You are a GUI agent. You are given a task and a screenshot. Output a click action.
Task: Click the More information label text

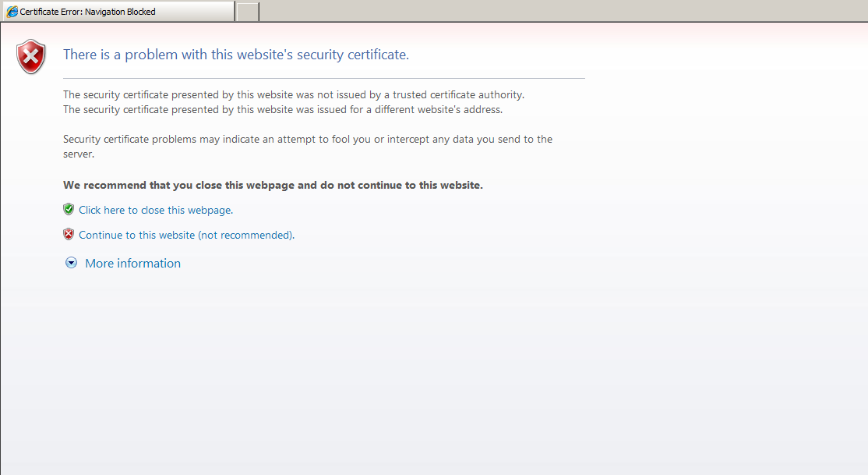coord(132,263)
